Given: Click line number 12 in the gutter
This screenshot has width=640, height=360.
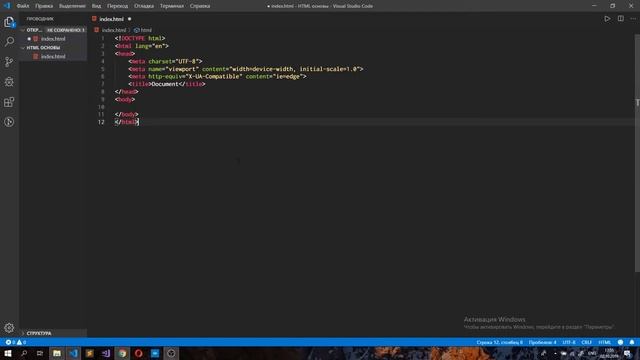Looking at the screenshot, I should coord(101,122).
